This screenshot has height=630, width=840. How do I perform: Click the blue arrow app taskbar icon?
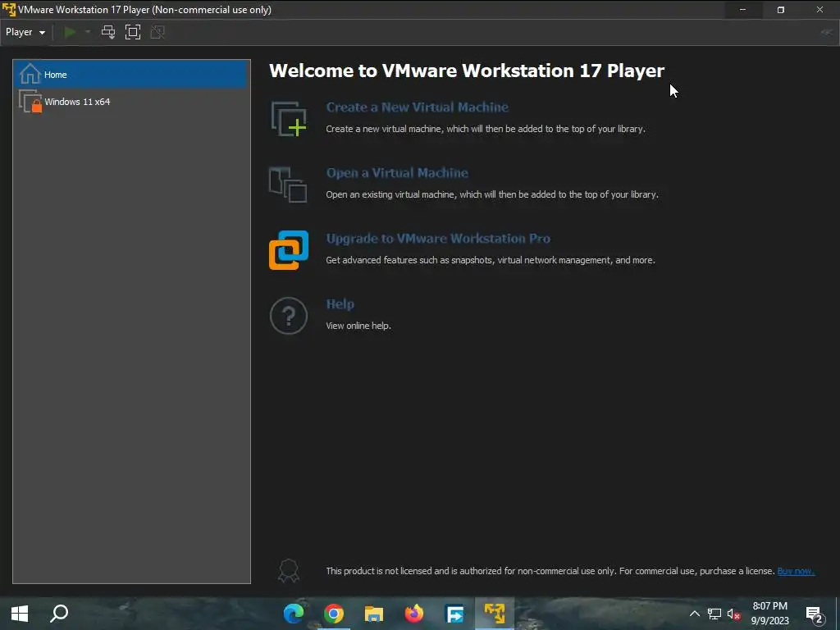(454, 614)
